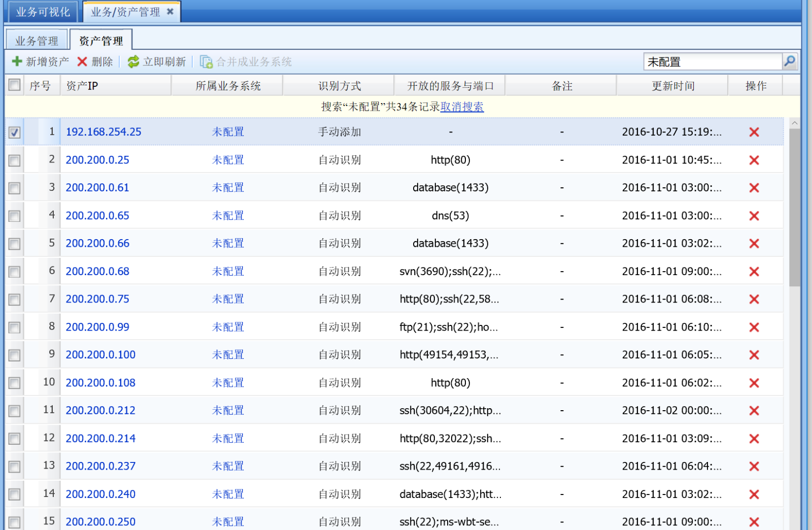Switch to the 业务管理 tab

[x=37, y=41]
